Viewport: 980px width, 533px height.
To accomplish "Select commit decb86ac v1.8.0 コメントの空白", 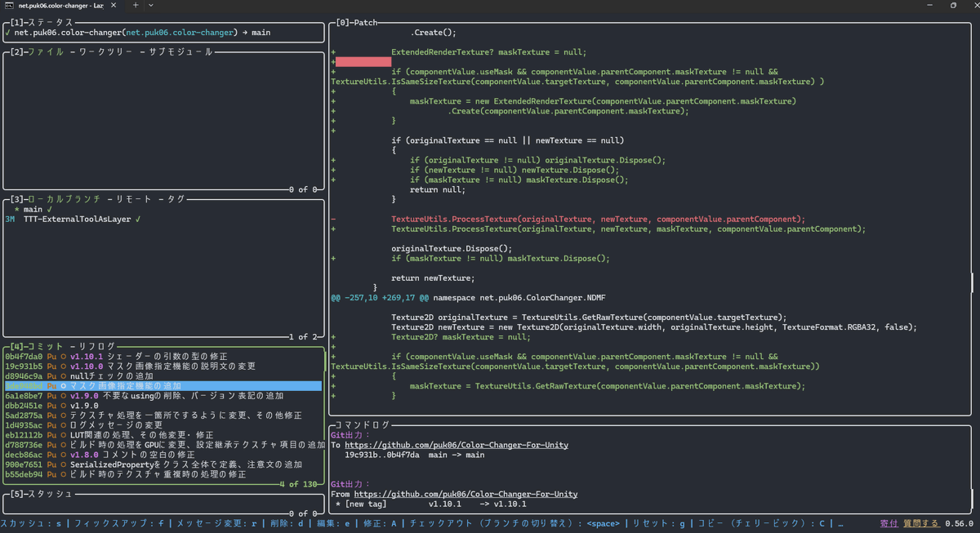I will coord(163,455).
